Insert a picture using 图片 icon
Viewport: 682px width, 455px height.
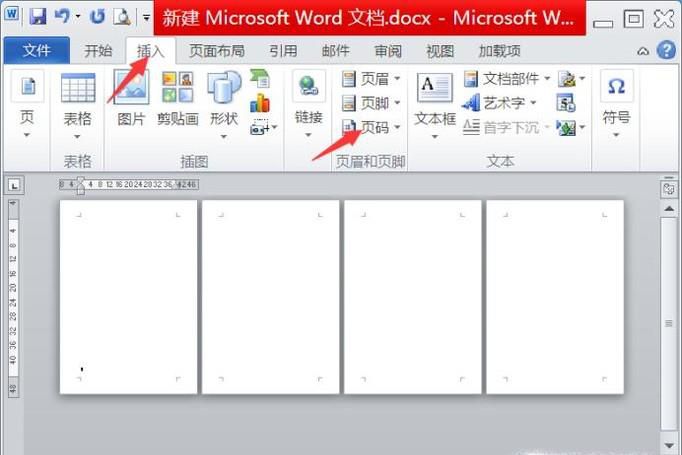click(x=131, y=100)
